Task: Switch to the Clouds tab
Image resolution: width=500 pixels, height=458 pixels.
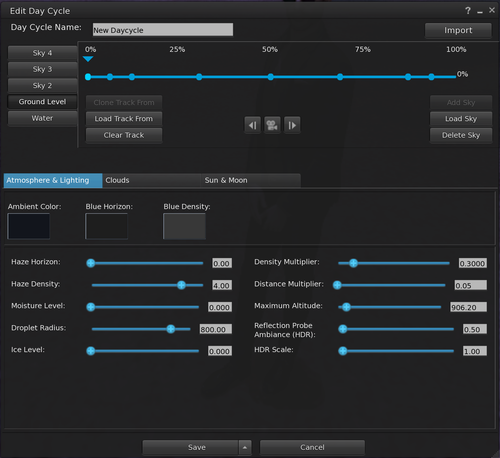Action: pyautogui.click(x=151, y=180)
